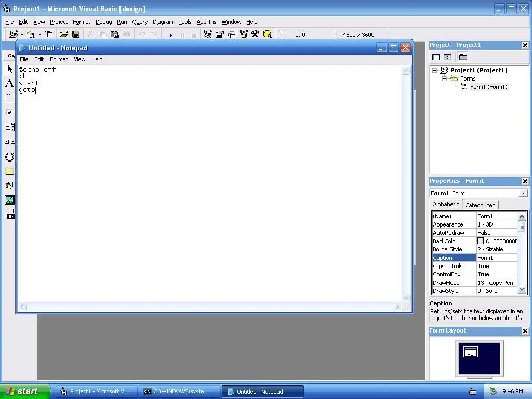
Task: Click the Windows start button
Action: click(x=25, y=392)
